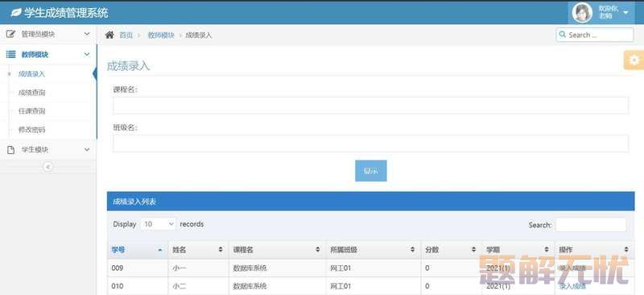Click the blue 显示 button

(x=371, y=171)
